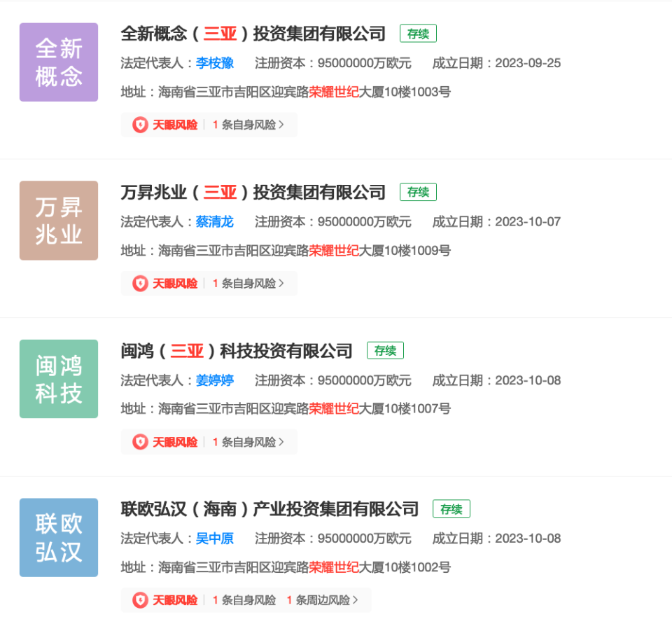Expand 1条自身风险 for 万昇兆业
672x624 pixels.
pos(248,284)
